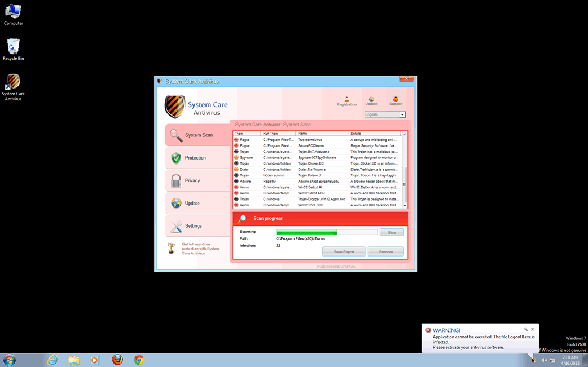Screen dimensions: 588x367
Task: Launch Google Chrome from the taskbar
Action: pyautogui.click(x=139, y=360)
